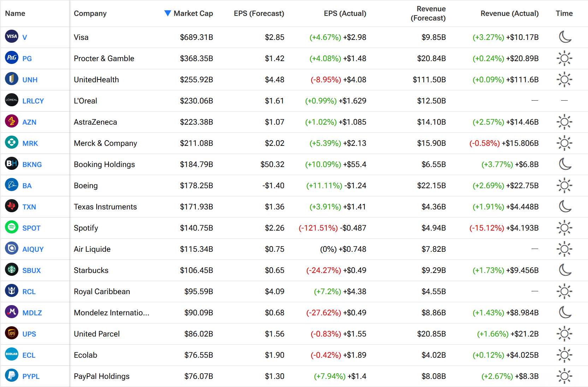
Task: Open the PG ticker link
Action: click(x=27, y=59)
